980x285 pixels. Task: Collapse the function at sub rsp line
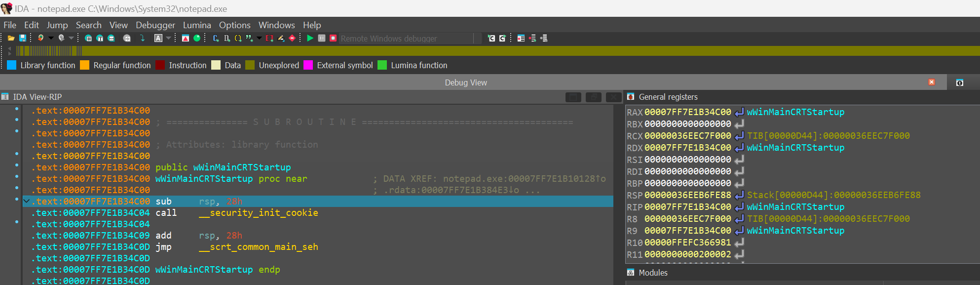coord(27,201)
